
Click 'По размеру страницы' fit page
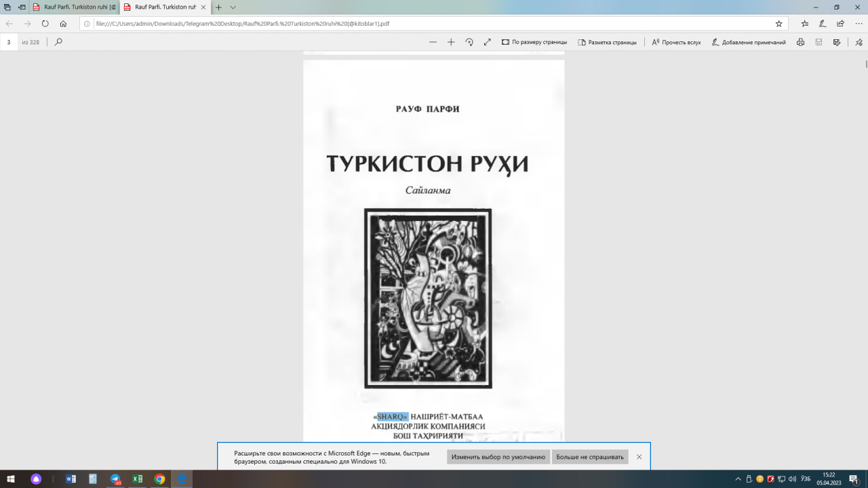534,42
